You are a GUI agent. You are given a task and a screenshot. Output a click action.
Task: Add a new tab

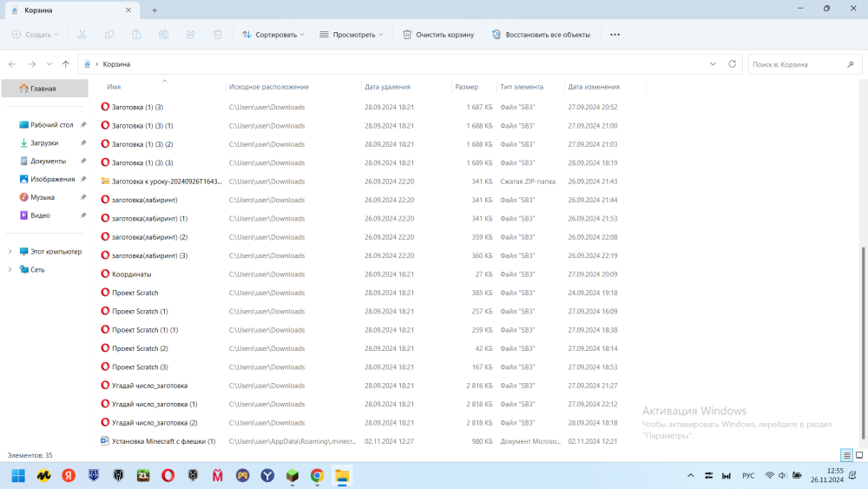click(x=155, y=10)
